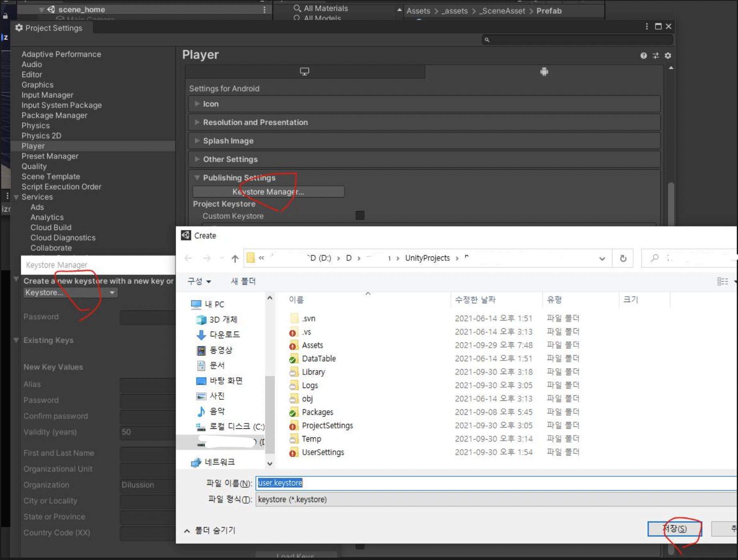Go back in Create dialog

[x=188, y=258]
